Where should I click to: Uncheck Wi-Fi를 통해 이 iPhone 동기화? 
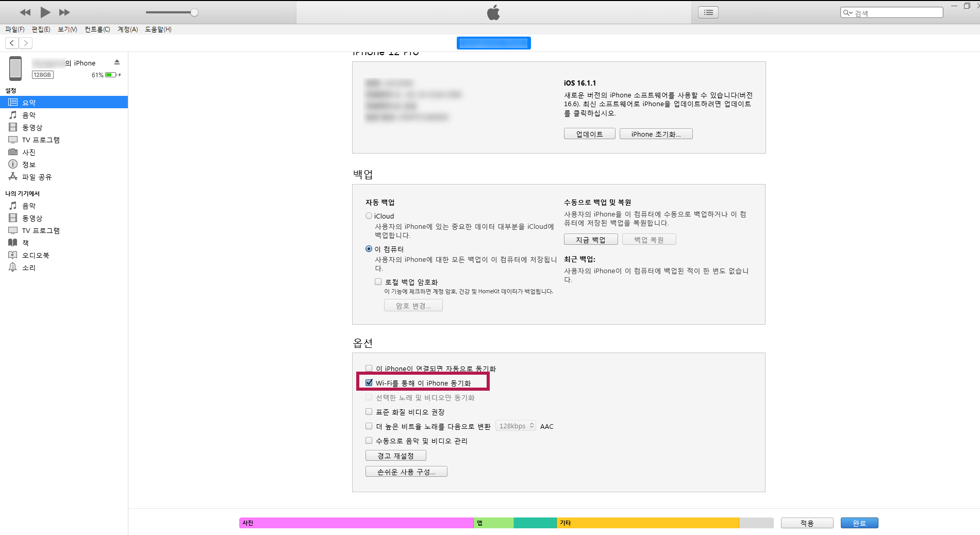point(369,383)
